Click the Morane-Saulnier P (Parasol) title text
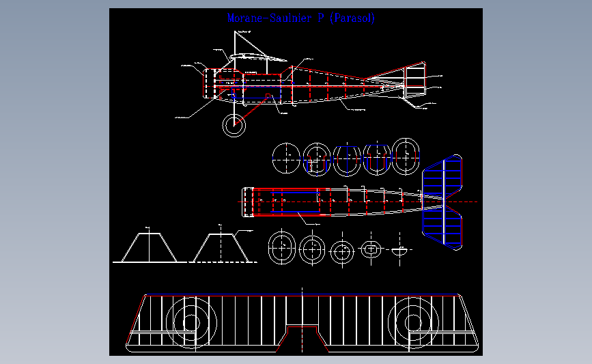This screenshot has height=364, width=592. point(301,18)
